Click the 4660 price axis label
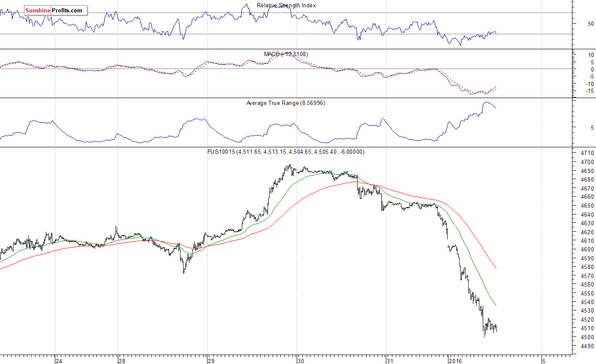Viewport: 596px width, 364px height. tap(588, 197)
